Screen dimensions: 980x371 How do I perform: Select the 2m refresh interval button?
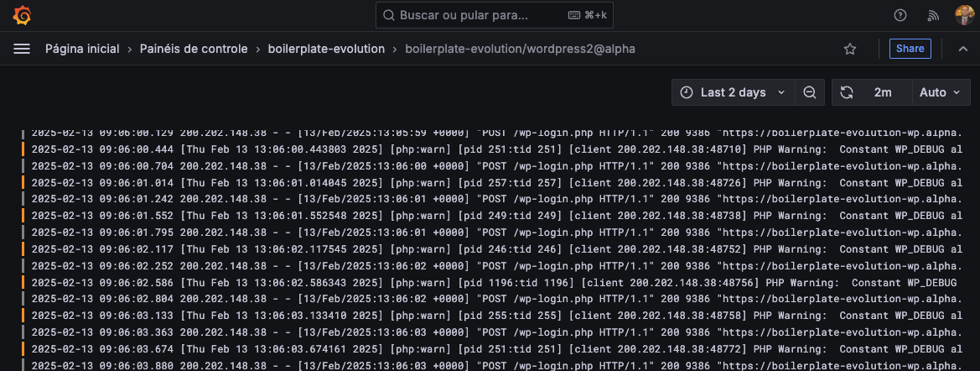tap(883, 92)
